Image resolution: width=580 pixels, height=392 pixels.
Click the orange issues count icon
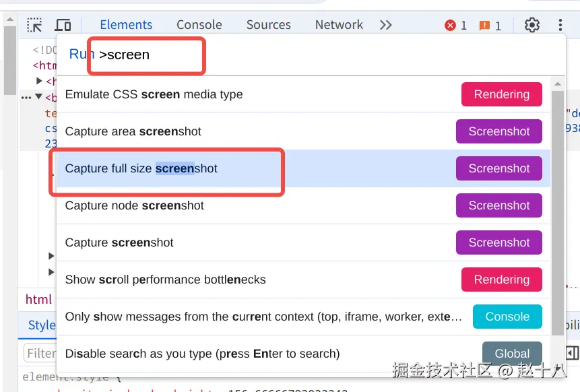pos(484,25)
